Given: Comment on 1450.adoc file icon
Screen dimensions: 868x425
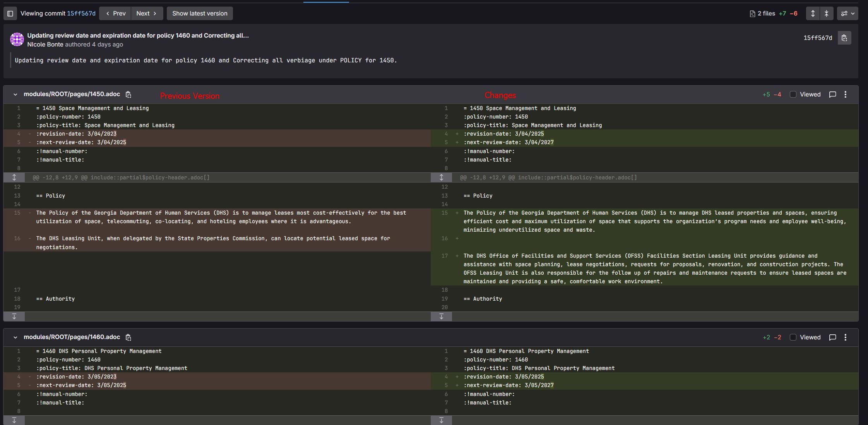Looking at the screenshot, I should point(832,95).
